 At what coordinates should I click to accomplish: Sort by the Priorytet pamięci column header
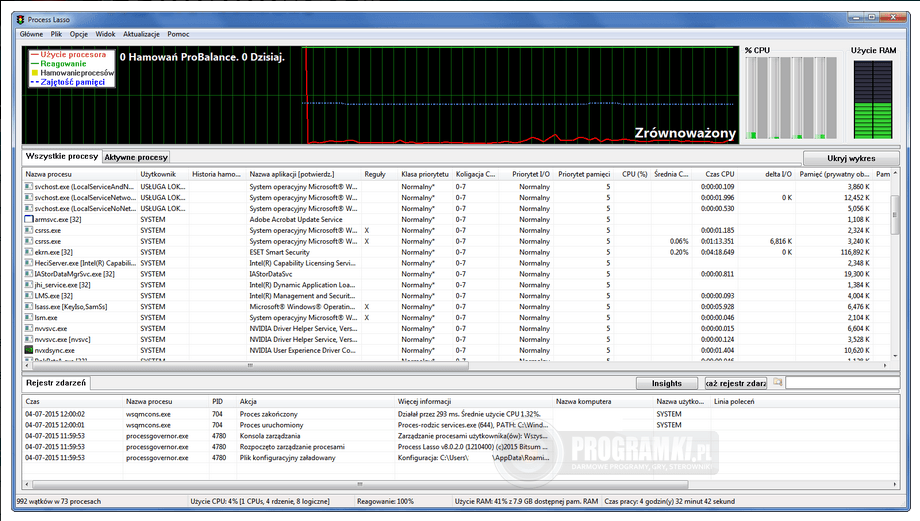click(584, 174)
